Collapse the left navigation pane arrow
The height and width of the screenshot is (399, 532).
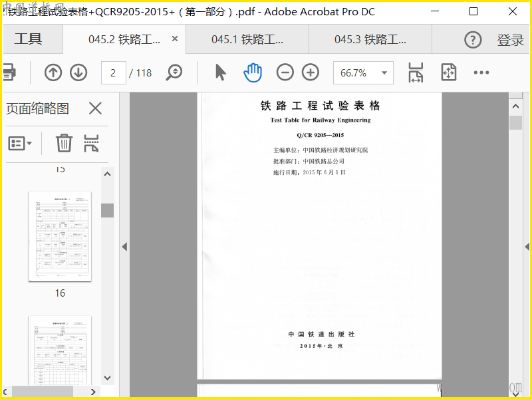tap(124, 247)
